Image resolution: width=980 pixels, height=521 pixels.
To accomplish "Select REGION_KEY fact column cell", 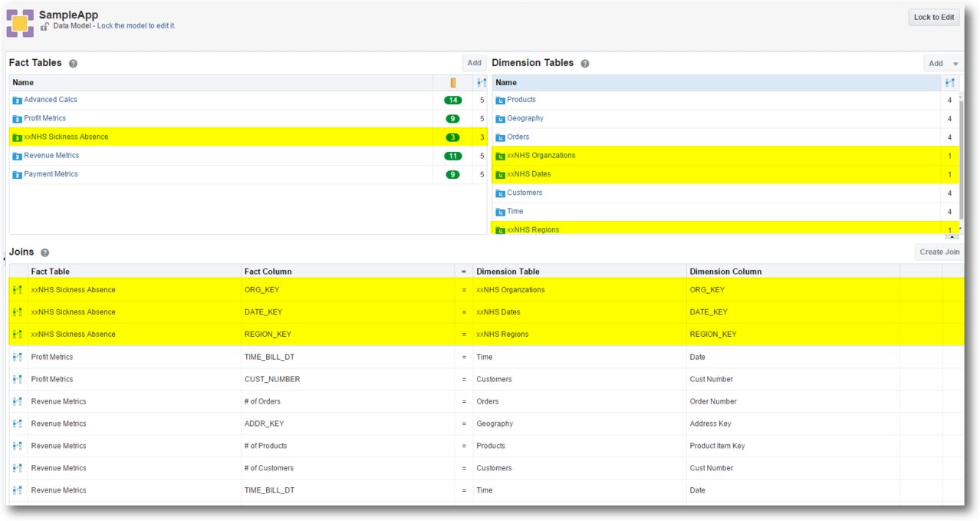I will (348, 335).
